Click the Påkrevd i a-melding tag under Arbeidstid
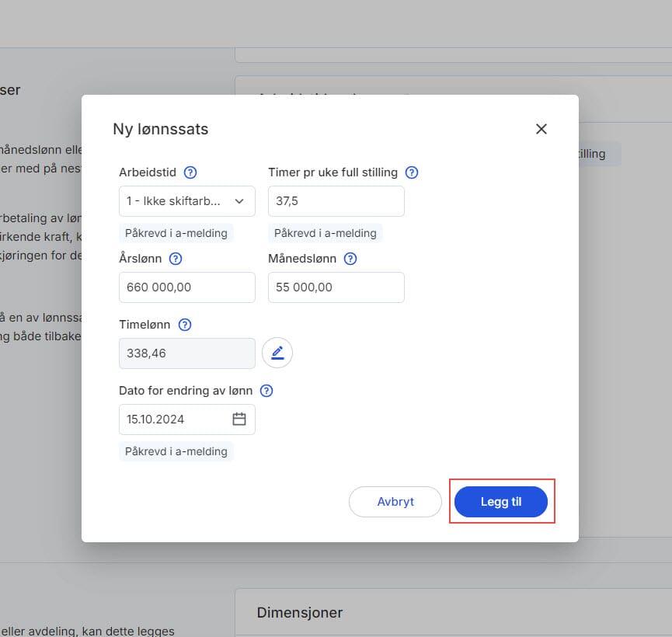Screen dimensions: 672x637 pos(176,233)
